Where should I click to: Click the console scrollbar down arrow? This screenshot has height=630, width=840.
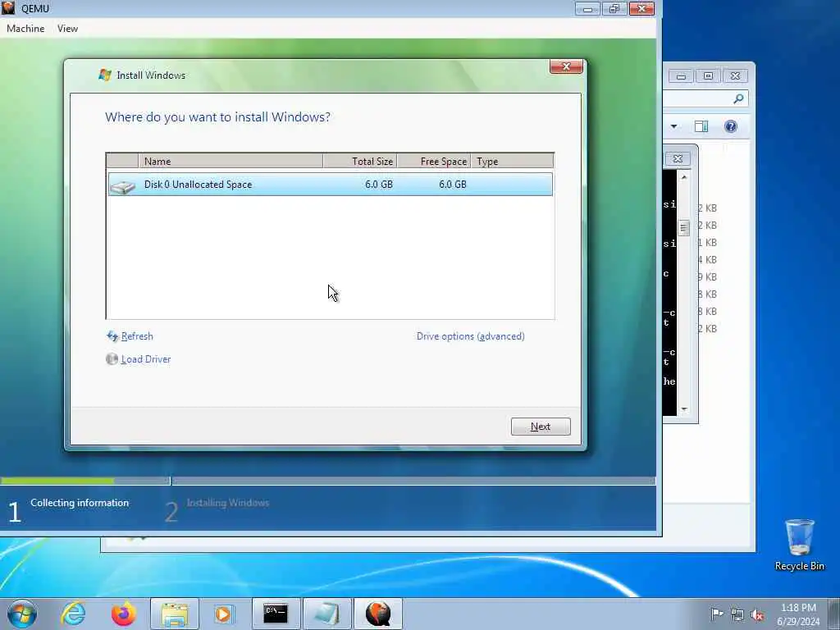point(684,409)
